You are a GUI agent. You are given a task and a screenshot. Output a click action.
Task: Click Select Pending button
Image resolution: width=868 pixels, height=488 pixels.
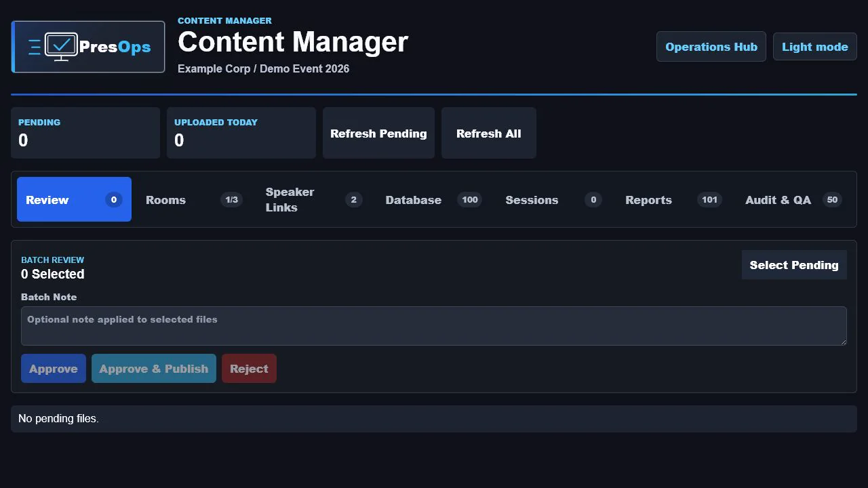click(x=794, y=265)
